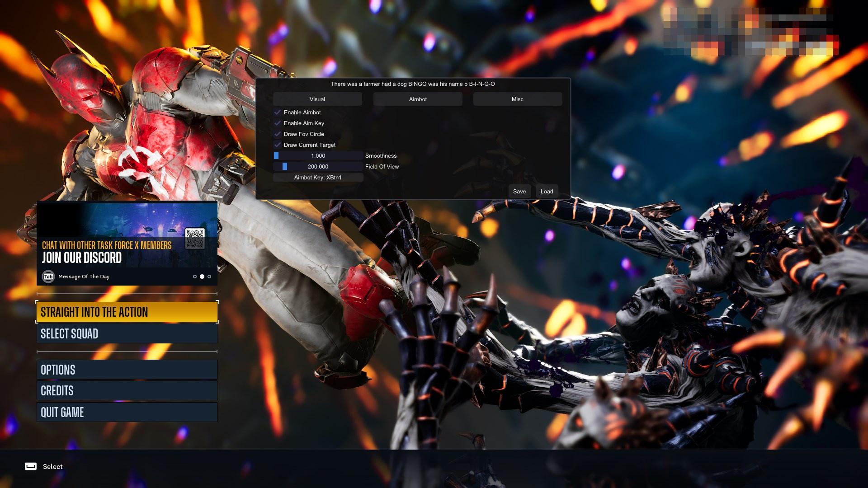Click the Save button
The width and height of the screenshot is (868, 488).
click(519, 191)
